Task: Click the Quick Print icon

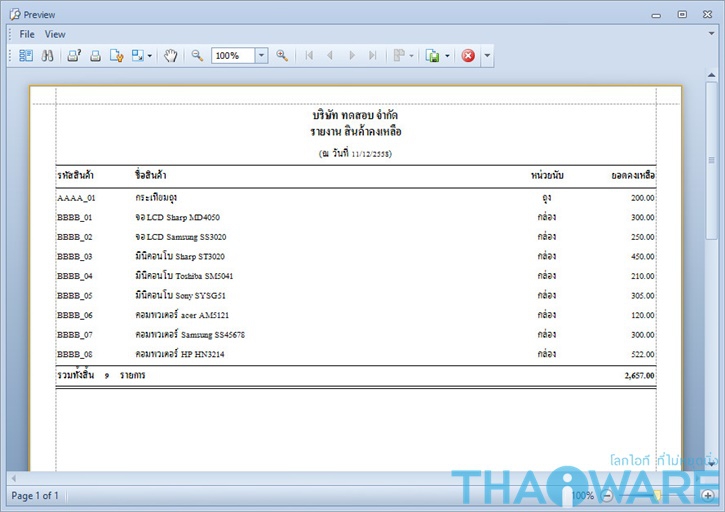Action: pyautogui.click(x=96, y=56)
